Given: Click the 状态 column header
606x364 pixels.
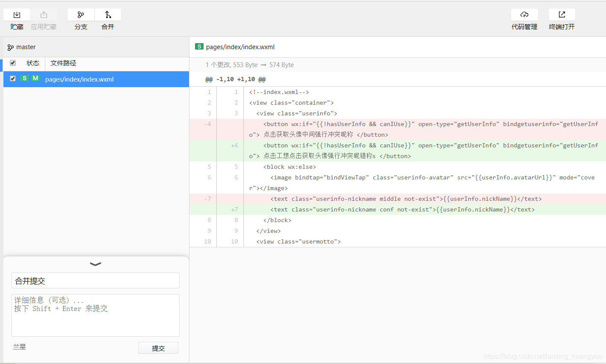Looking at the screenshot, I should pyautogui.click(x=33, y=63).
